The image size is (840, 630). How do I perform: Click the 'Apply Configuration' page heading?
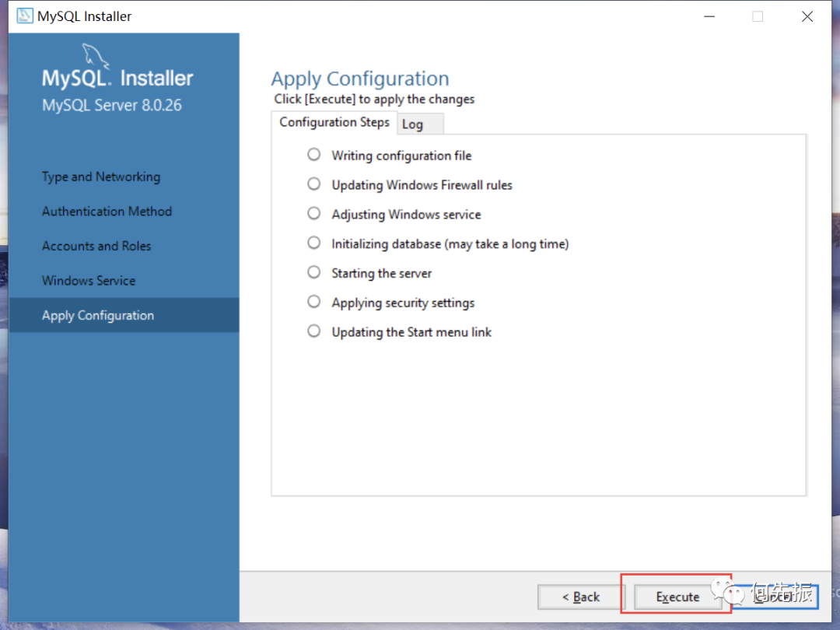click(x=360, y=79)
